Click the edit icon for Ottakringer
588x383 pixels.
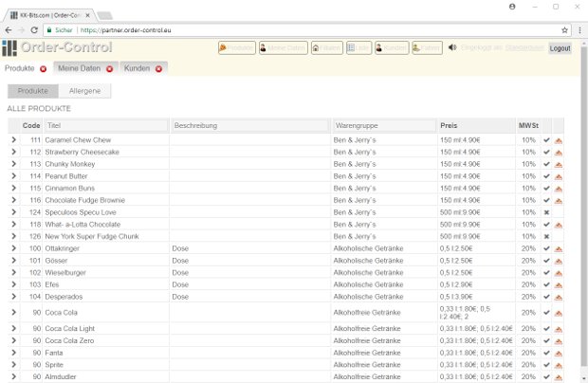coord(558,248)
